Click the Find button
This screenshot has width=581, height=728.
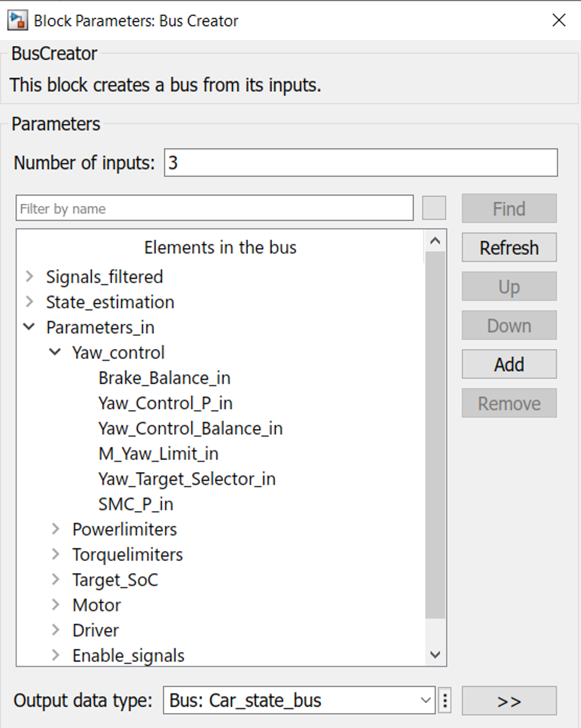coord(509,208)
